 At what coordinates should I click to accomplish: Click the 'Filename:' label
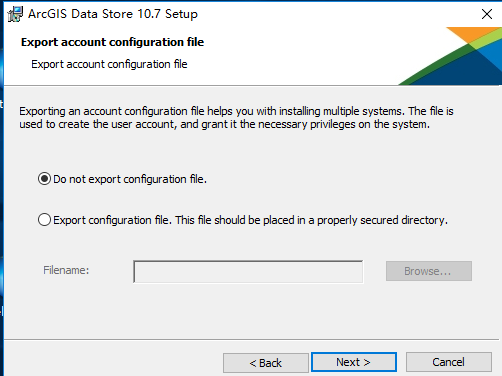tap(66, 270)
